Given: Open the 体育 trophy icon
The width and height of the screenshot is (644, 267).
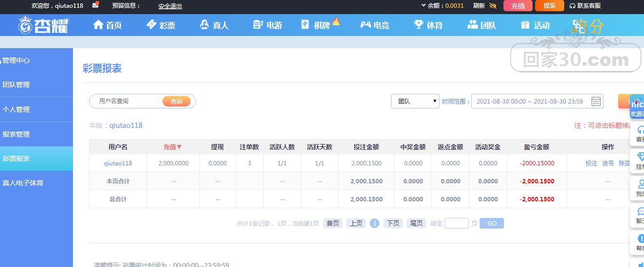Looking at the screenshot, I should [418, 24].
